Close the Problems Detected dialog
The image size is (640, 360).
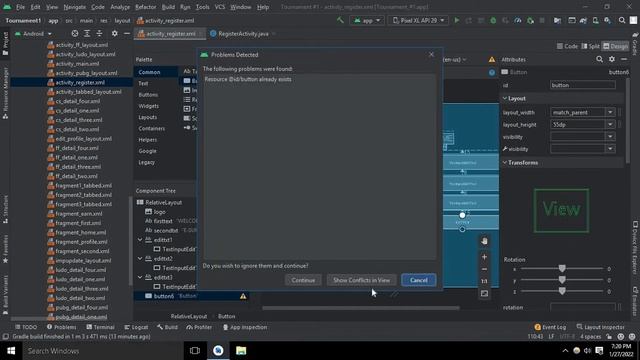point(431,54)
